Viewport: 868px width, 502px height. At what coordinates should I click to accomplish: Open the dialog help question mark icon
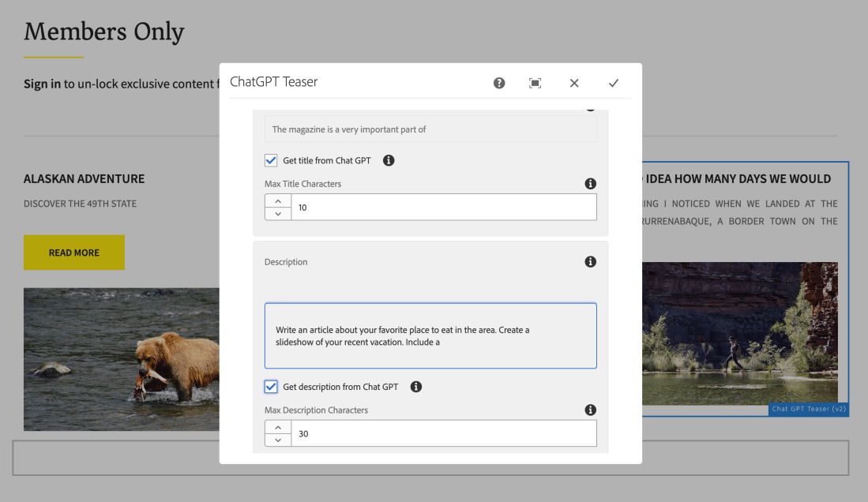click(499, 83)
